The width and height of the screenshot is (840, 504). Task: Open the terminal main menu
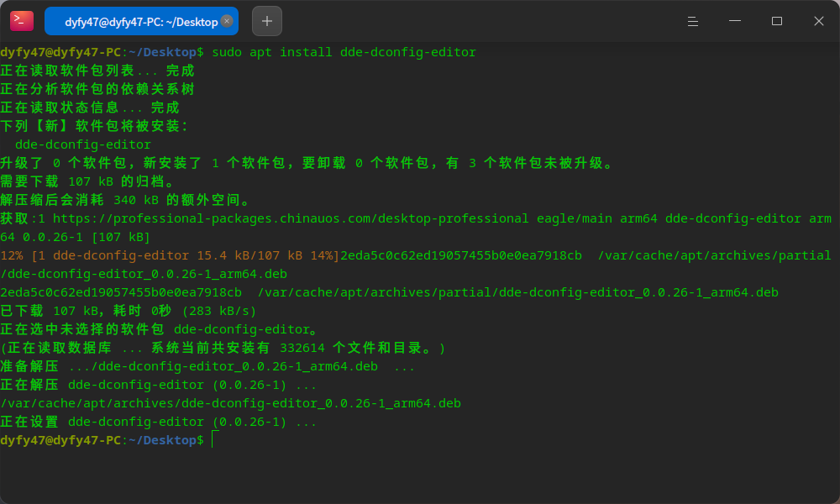[693, 21]
